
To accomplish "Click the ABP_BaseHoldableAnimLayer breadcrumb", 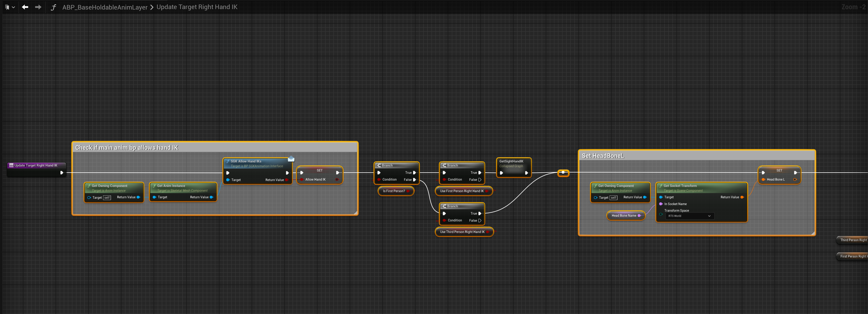I will 105,7.
